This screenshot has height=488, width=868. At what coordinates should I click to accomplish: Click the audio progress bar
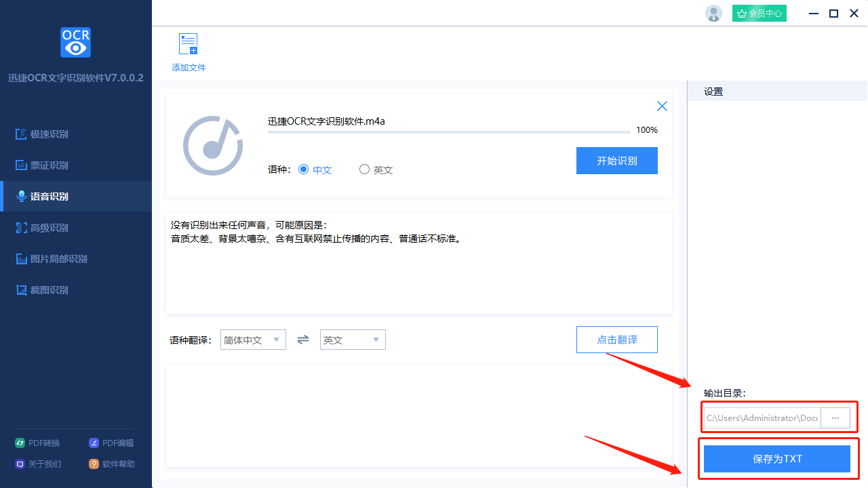click(449, 132)
